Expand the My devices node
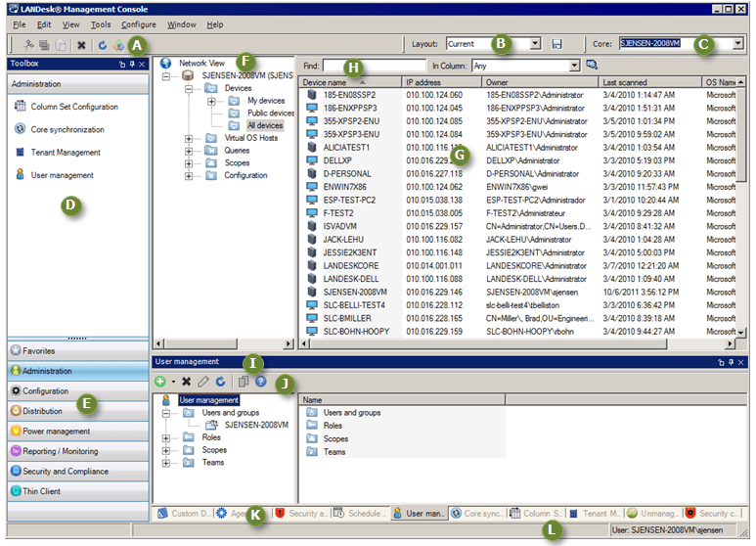This screenshot has height=546, width=756. tap(211, 102)
